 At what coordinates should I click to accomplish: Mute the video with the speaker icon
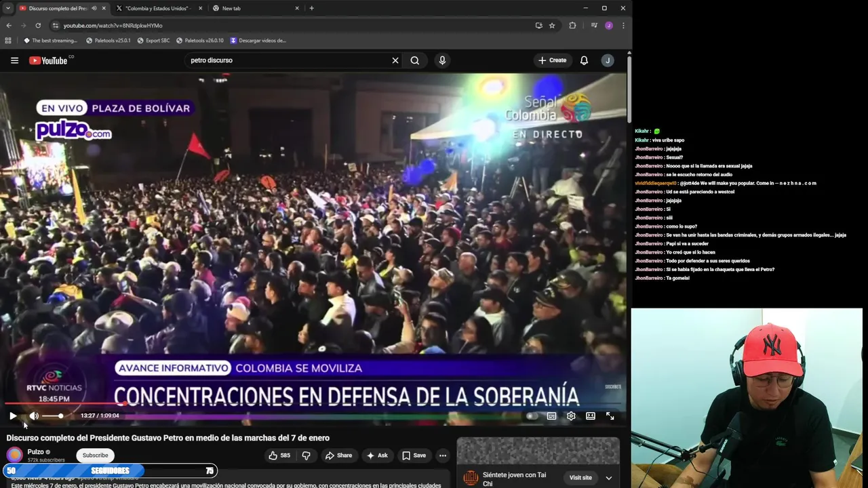point(34,415)
